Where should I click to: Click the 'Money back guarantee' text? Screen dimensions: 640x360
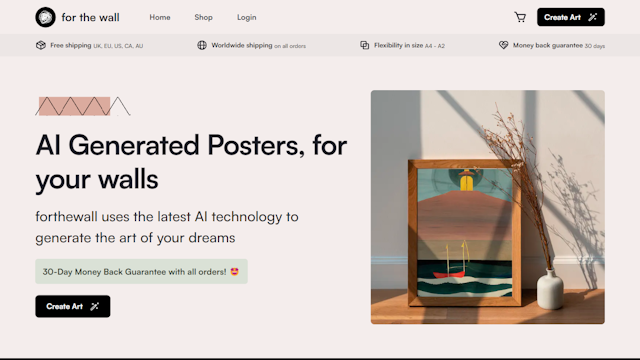pos(548,45)
